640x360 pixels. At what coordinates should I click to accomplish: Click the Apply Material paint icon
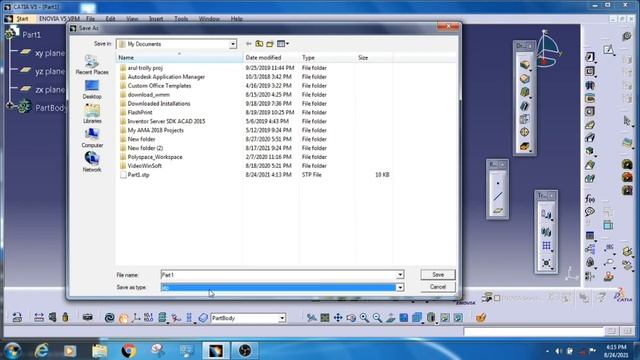click(x=481, y=317)
